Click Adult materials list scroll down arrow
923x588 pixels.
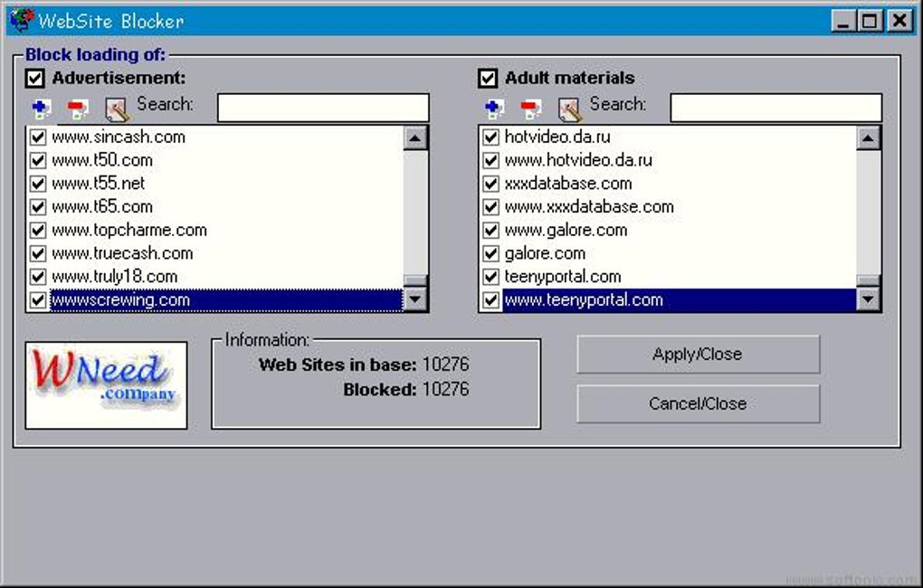click(x=869, y=299)
